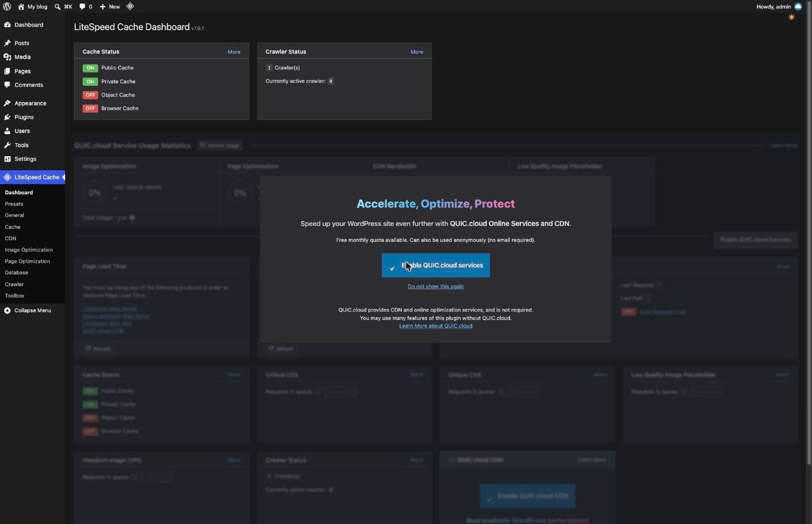812x524 pixels.
Task: Click the Users person icon
Action: (7, 131)
